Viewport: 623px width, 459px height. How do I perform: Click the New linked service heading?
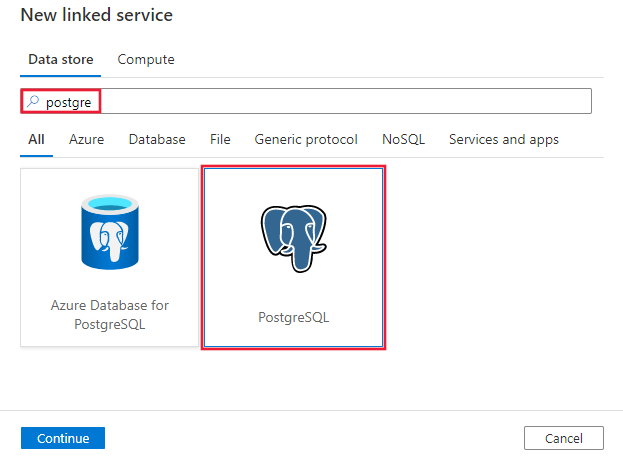[x=96, y=16]
